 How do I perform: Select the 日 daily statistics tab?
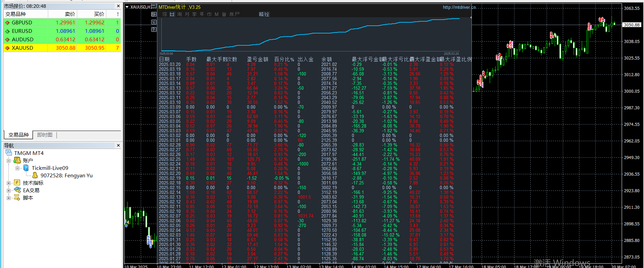point(172,14)
